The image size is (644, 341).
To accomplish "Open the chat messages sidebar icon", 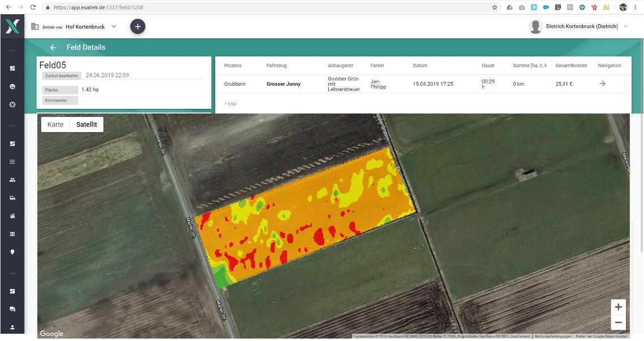I will [x=12, y=309].
